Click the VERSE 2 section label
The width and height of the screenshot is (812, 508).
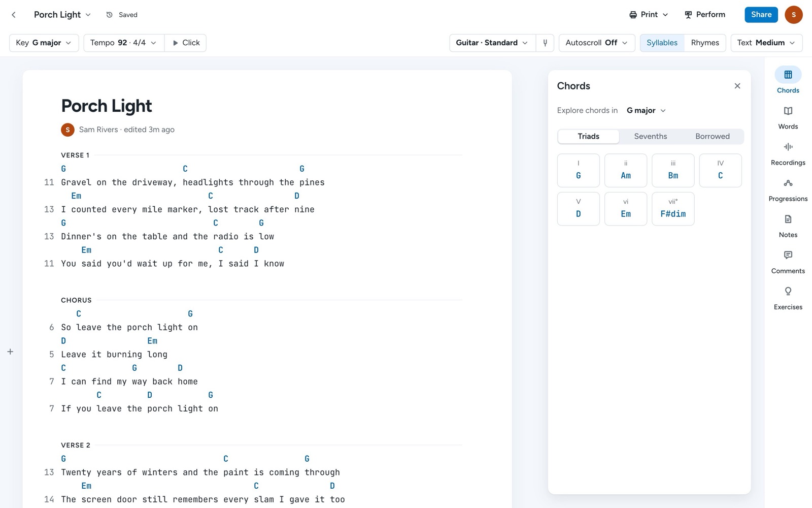pyautogui.click(x=76, y=445)
